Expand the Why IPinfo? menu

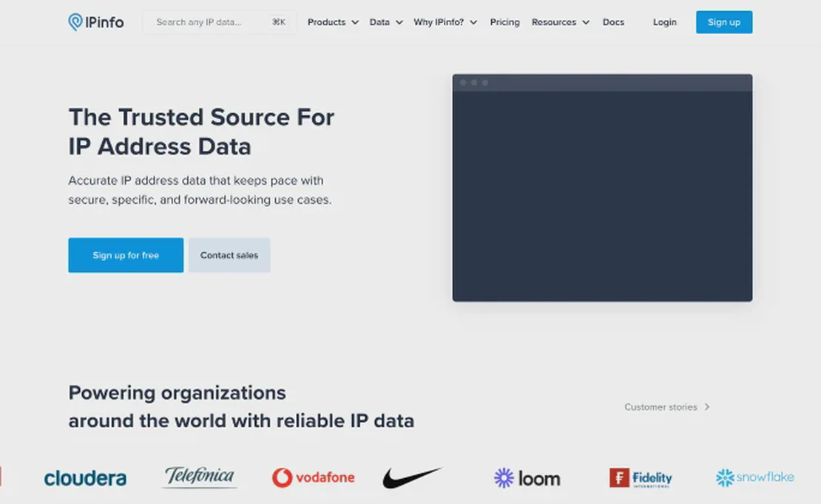coord(445,22)
